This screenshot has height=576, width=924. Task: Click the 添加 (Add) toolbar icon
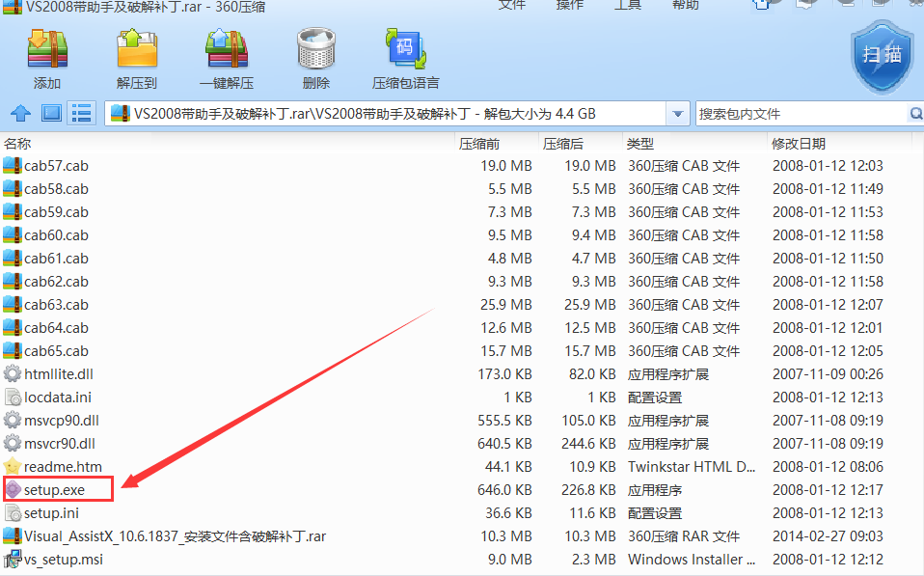pos(46,56)
